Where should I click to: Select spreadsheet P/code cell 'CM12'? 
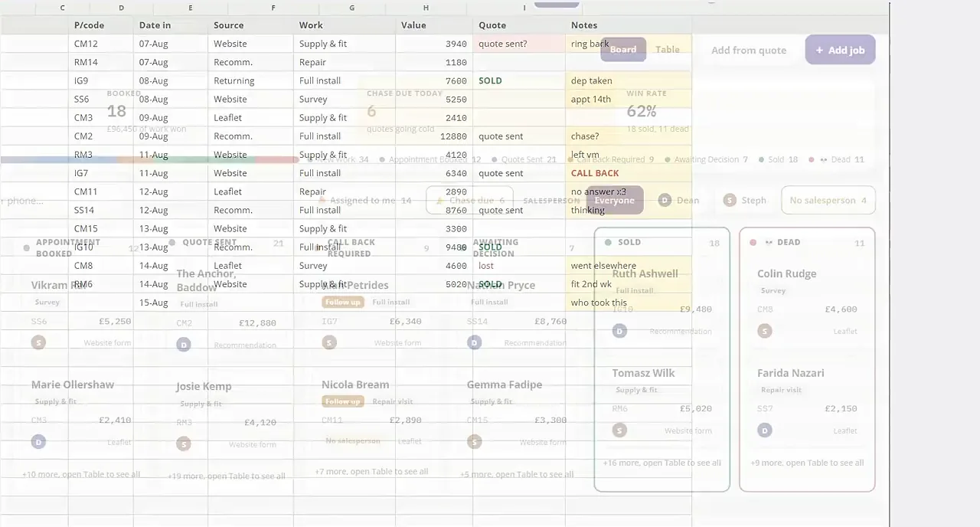coord(100,44)
